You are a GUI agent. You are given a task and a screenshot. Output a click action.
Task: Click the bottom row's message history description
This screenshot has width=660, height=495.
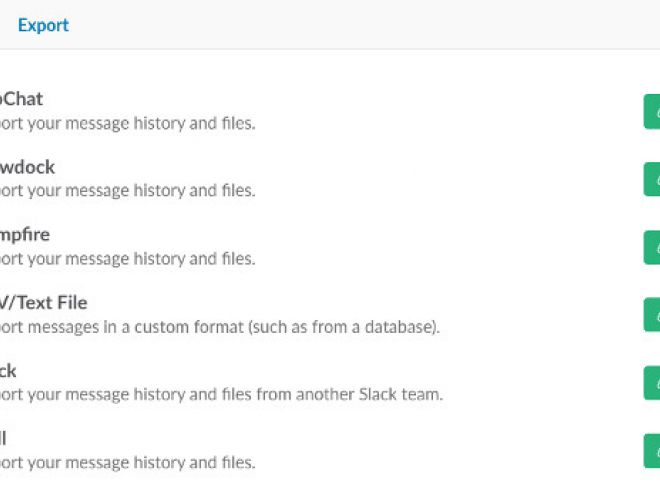(x=128, y=463)
